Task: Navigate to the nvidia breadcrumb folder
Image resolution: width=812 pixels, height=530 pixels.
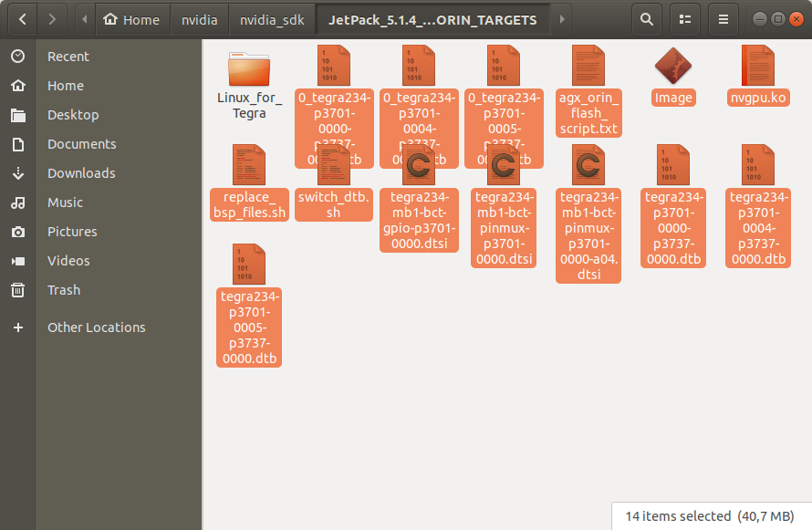Action: point(200,20)
